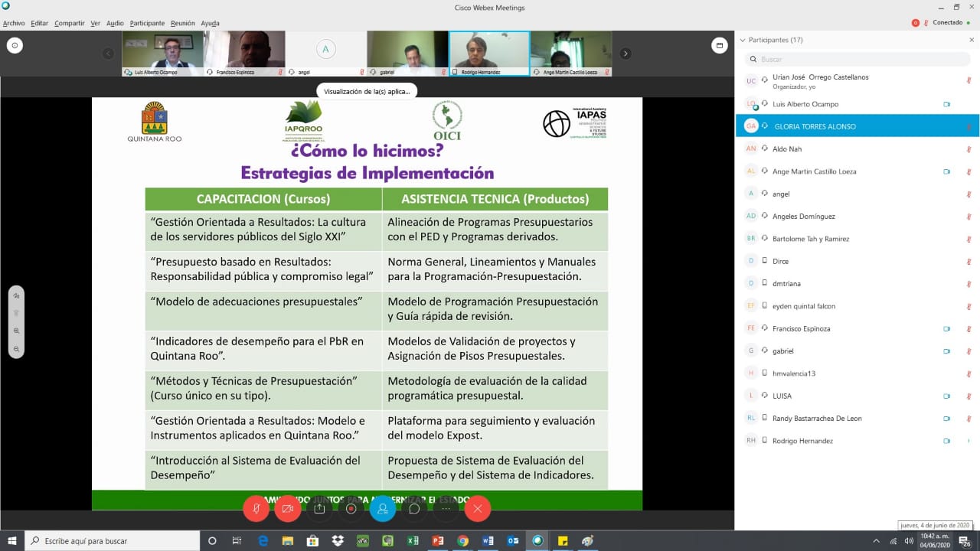Click the Conectado connection status indicator
This screenshot has height=551, width=980.
(x=949, y=23)
